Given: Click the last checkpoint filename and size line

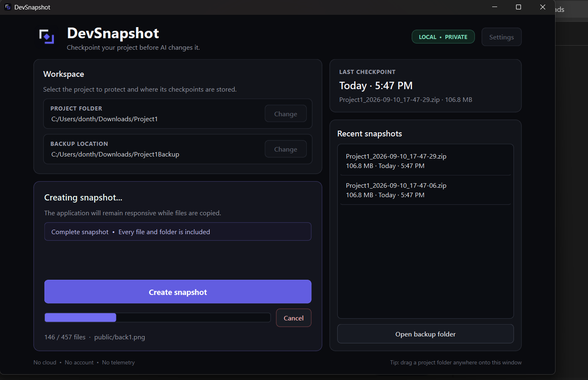Looking at the screenshot, I should pos(405,100).
